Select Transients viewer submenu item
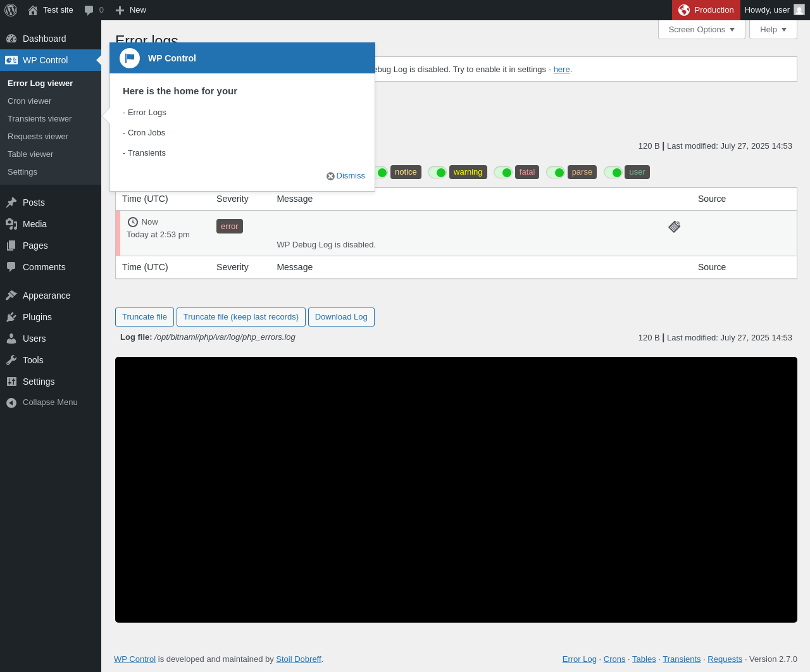Image resolution: width=810 pixels, height=672 pixels. point(51,119)
